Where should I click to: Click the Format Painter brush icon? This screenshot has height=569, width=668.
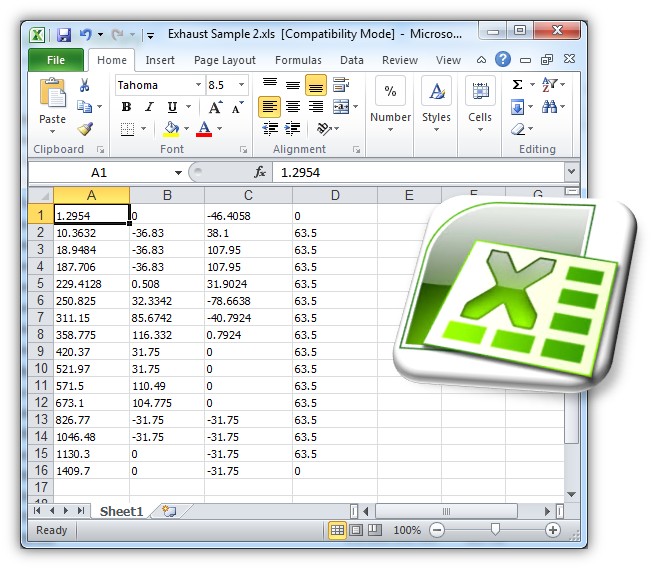[x=85, y=129]
